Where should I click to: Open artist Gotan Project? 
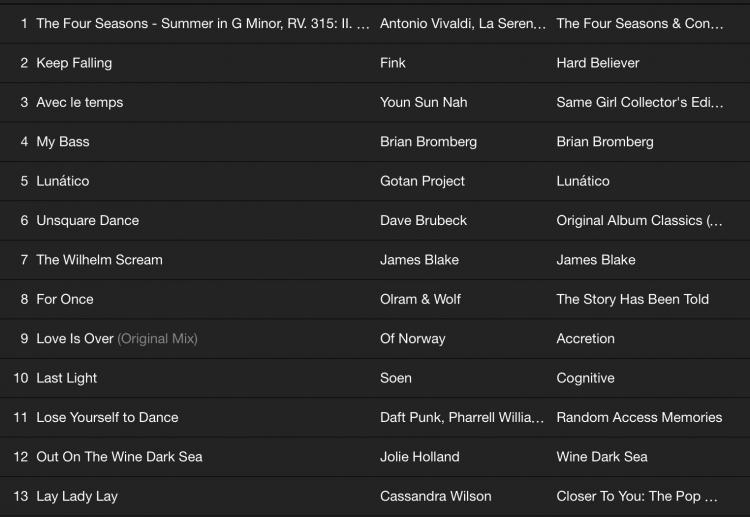pos(422,181)
